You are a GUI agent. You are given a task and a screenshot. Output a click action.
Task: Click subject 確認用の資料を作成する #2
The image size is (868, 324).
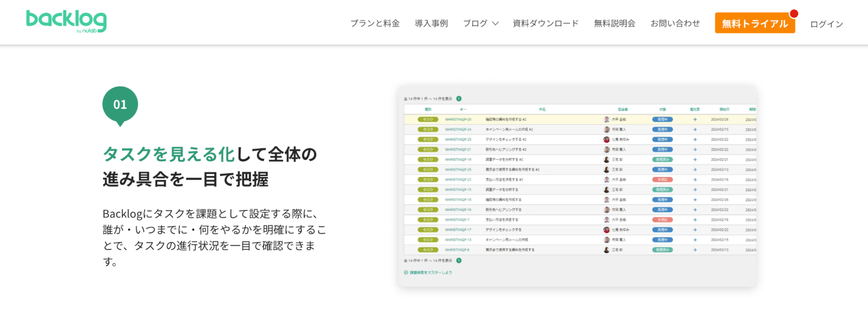[x=506, y=120]
